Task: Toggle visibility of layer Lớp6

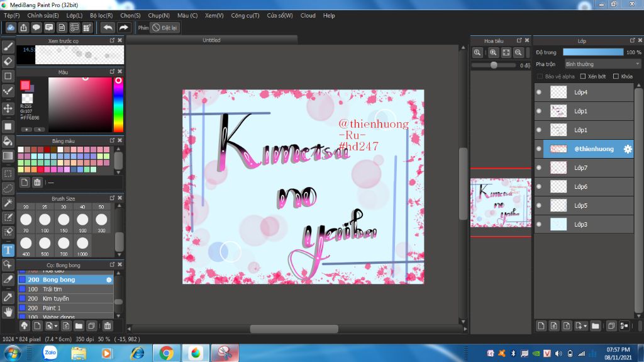Action: coord(539,187)
